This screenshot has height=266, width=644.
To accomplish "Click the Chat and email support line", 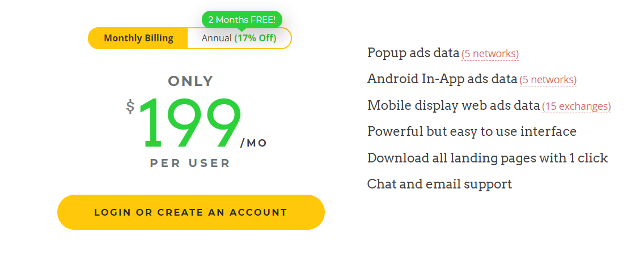I will pyautogui.click(x=439, y=184).
